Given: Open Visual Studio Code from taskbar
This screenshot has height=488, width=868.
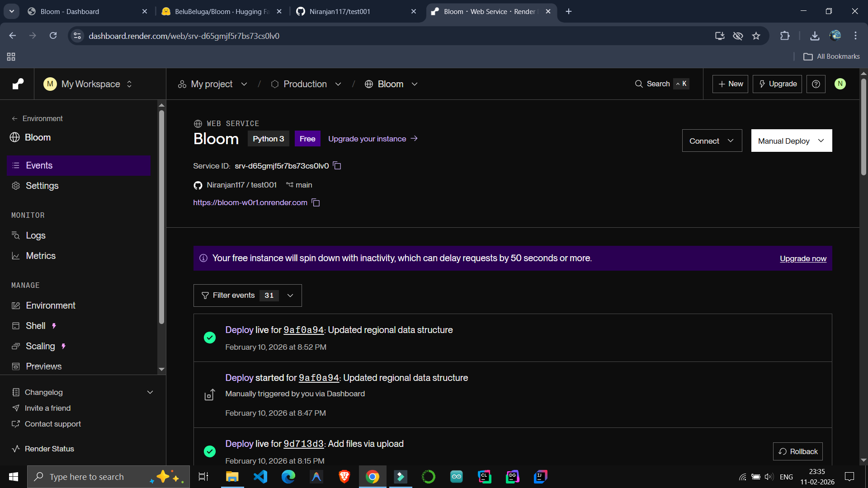Looking at the screenshot, I should [260, 477].
